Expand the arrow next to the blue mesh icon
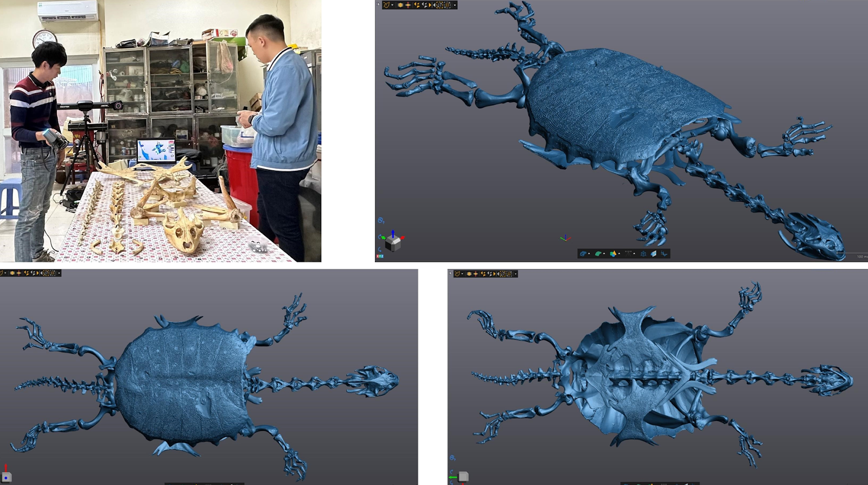 [x=589, y=254]
